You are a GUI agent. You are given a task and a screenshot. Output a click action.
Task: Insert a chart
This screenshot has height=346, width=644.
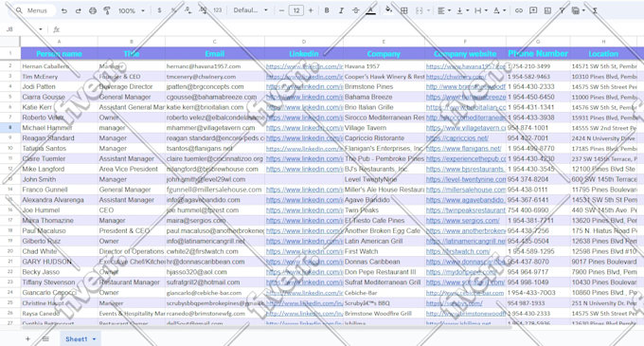547,10
